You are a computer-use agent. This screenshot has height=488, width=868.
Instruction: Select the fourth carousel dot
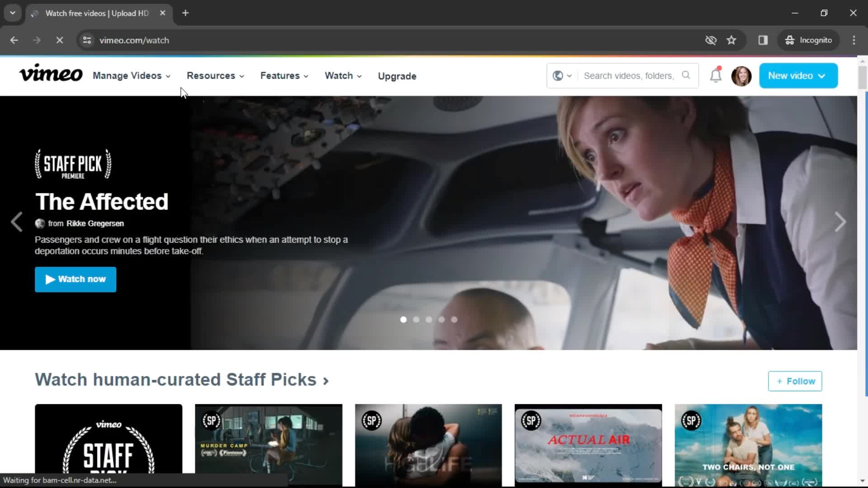(x=441, y=319)
